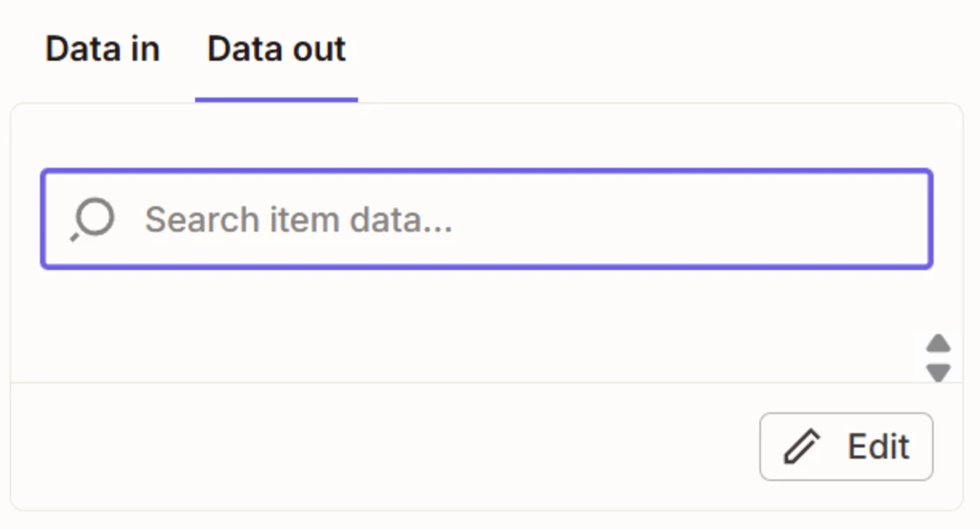Viewport: 980px width, 529px height.
Task: Click the magnifying glass search icon
Action: point(93,220)
